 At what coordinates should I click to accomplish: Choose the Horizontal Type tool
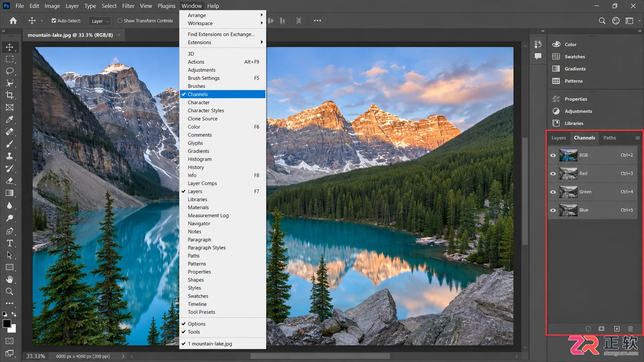pyautogui.click(x=9, y=243)
